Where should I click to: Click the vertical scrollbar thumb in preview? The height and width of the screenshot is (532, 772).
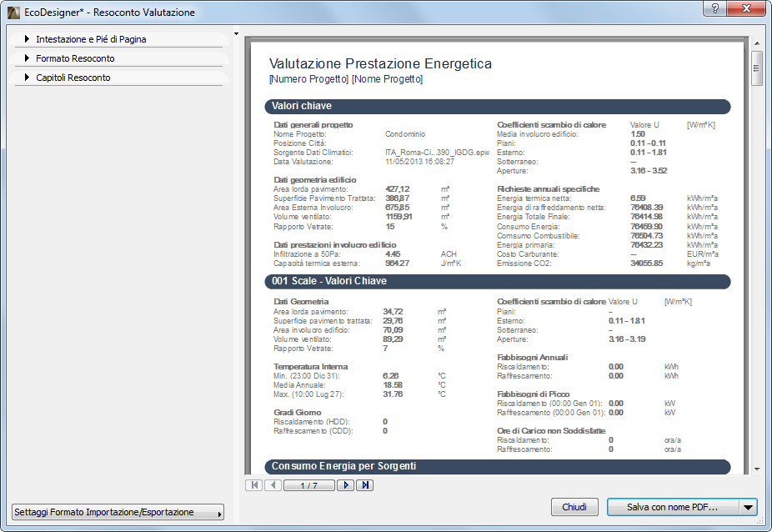757,68
